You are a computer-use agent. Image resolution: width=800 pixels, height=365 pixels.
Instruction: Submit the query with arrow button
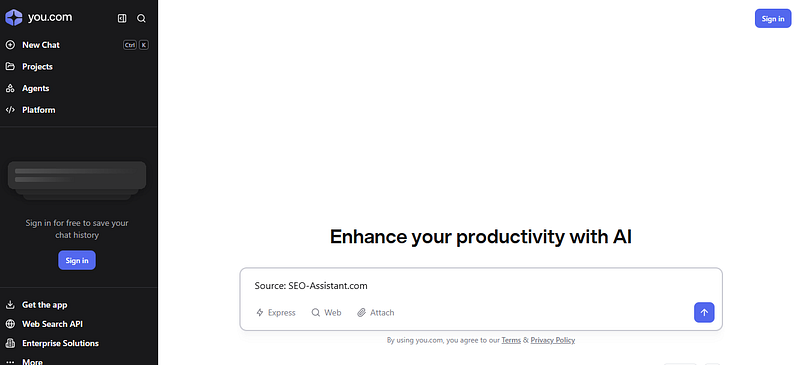coord(704,312)
